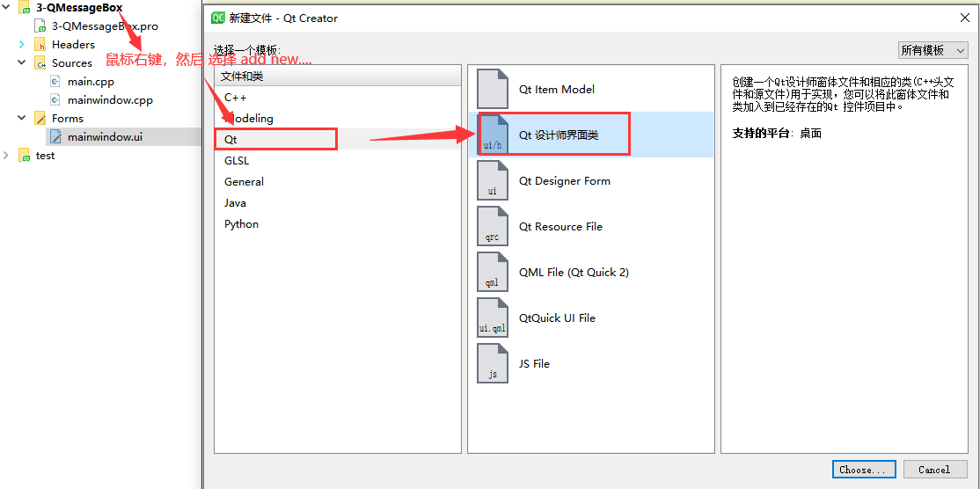Choose JS File label
This screenshot has height=489, width=980.
534,363
